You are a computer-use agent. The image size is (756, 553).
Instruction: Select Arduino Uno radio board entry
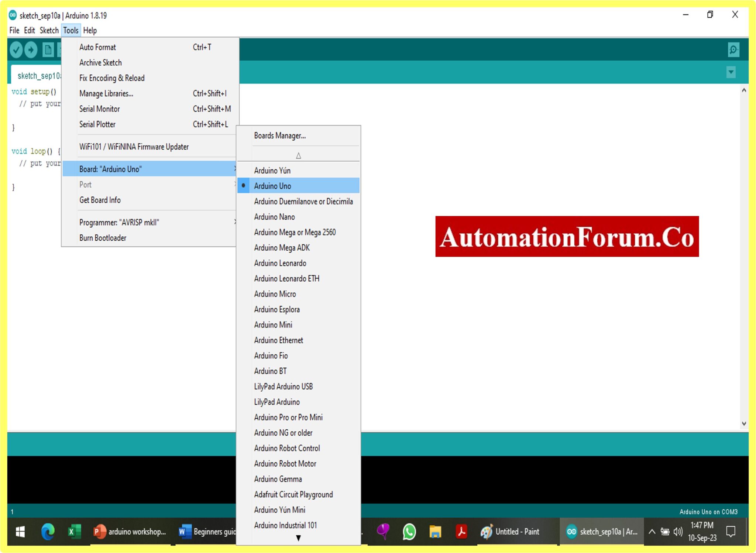pos(298,186)
